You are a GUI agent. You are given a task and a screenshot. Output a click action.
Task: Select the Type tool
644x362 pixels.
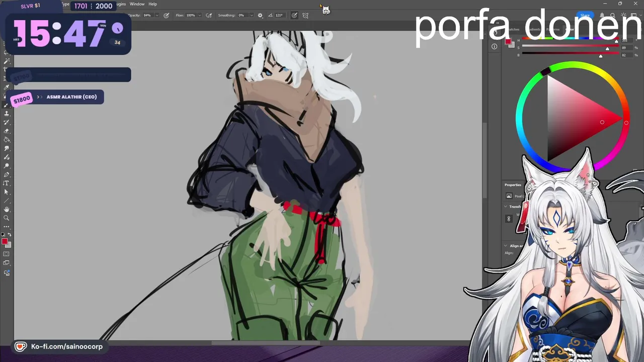pyautogui.click(x=7, y=183)
